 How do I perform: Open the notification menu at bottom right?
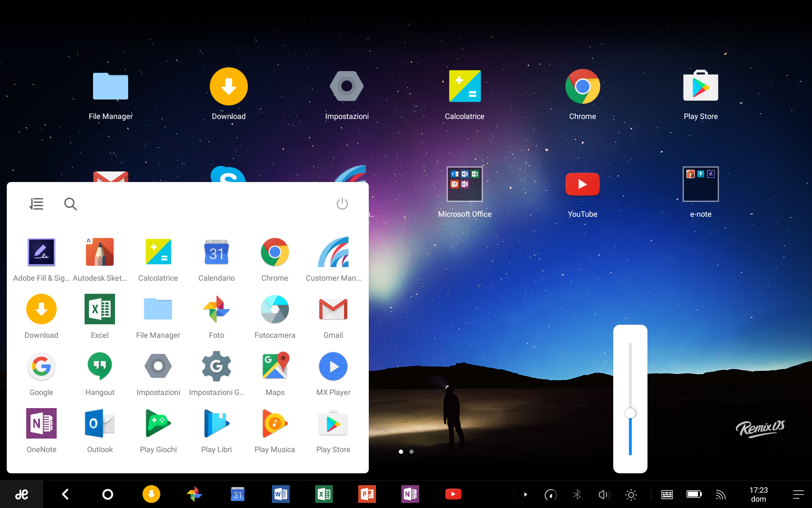click(799, 494)
